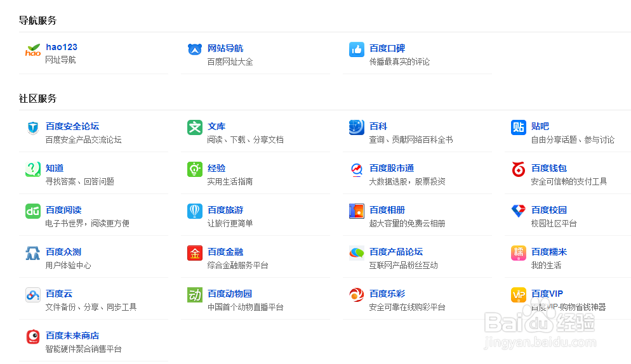This screenshot has width=631, height=364.
Task: Visit the 百度校园 link
Action: 549,210
